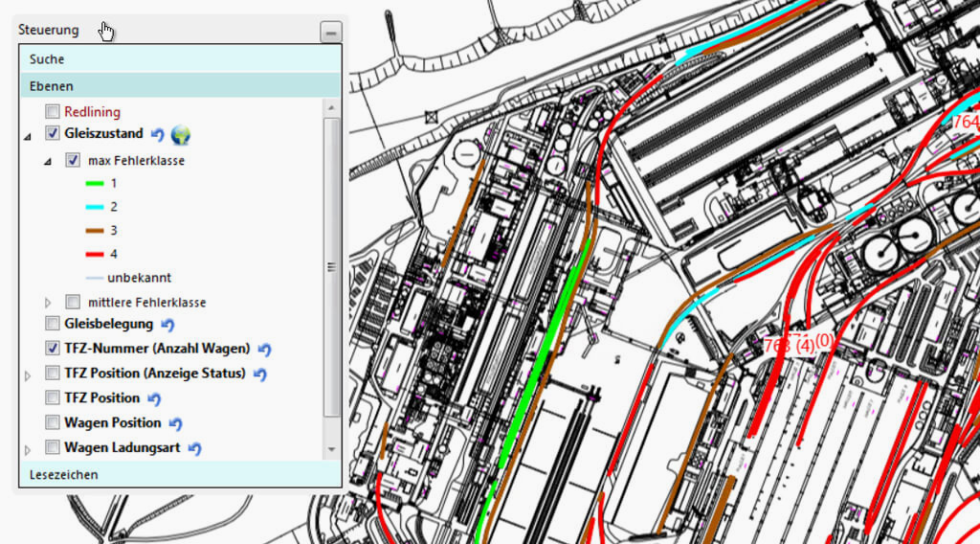Expand the Wagen Ladungsart tree node

[x=27, y=449]
